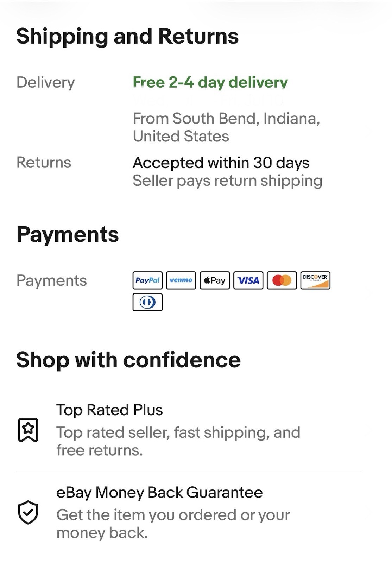Screen dimensions: 392x563
Task: Tap the Returns row label
Action: coord(44,163)
